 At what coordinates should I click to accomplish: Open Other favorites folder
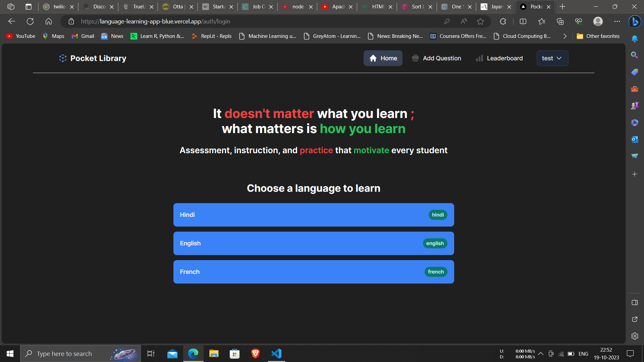coord(598,36)
